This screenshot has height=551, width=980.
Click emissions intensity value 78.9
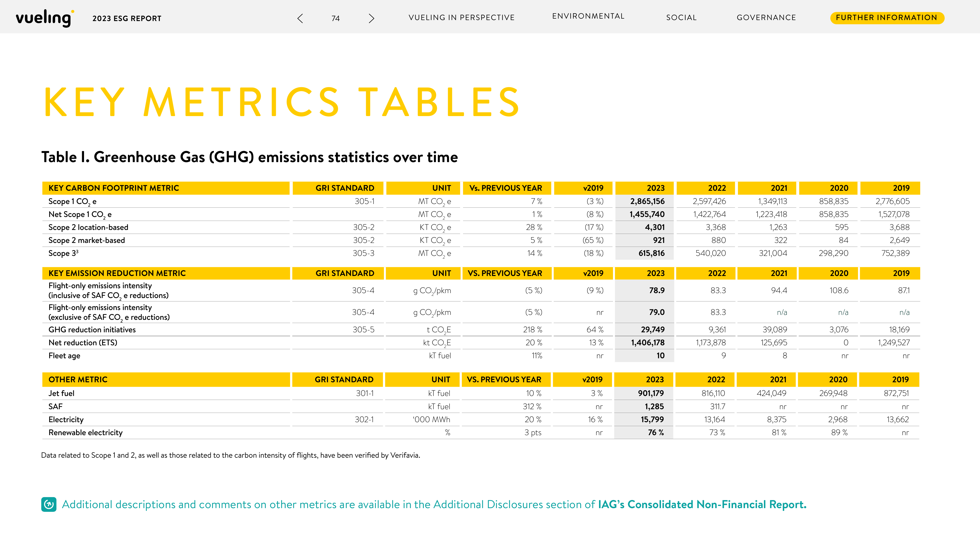pyautogui.click(x=657, y=290)
